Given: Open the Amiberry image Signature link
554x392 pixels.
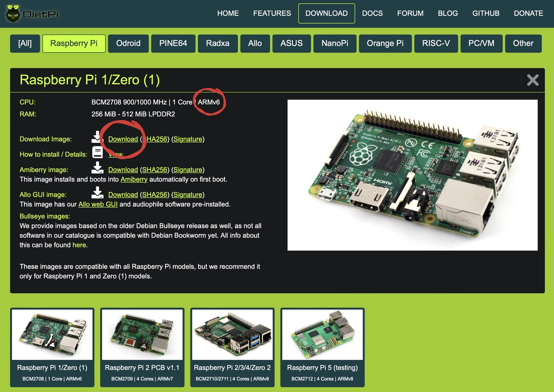Looking at the screenshot, I should click(x=188, y=170).
